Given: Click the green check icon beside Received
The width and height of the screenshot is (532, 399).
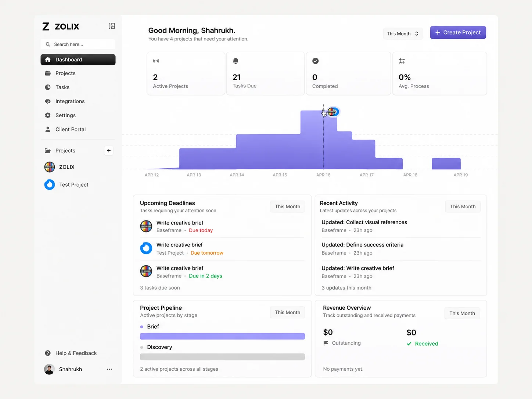Looking at the screenshot, I should coord(409,344).
